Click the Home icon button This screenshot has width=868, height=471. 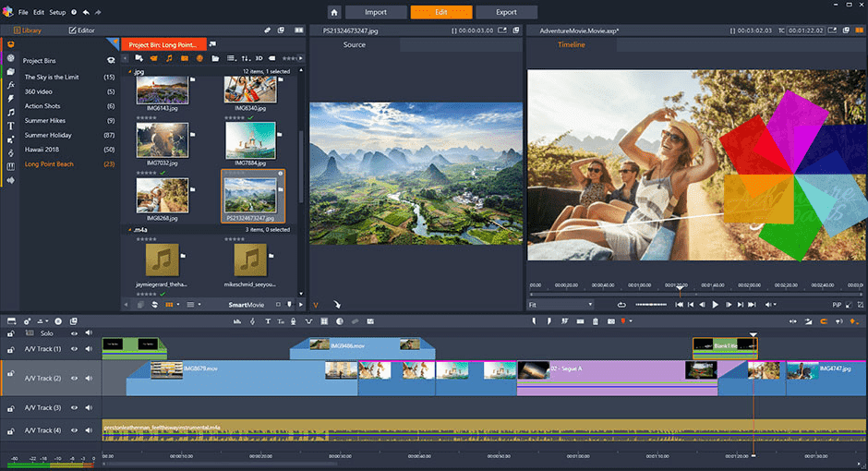coord(333,12)
